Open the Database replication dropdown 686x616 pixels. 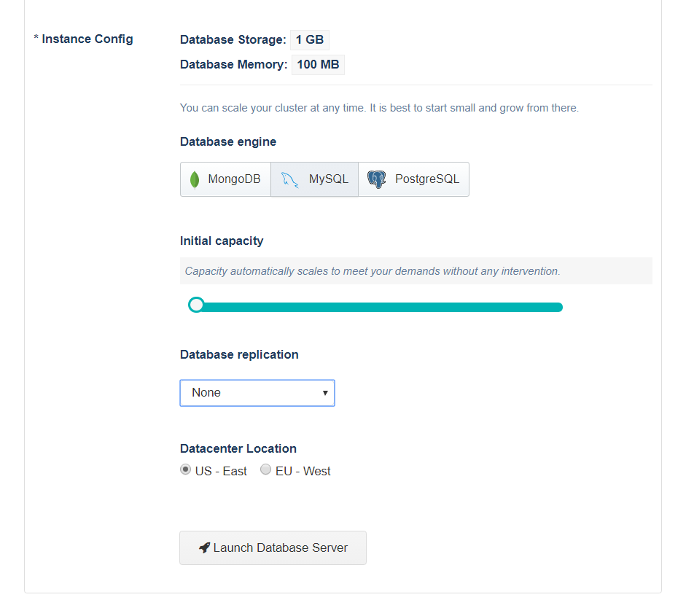coord(257,393)
